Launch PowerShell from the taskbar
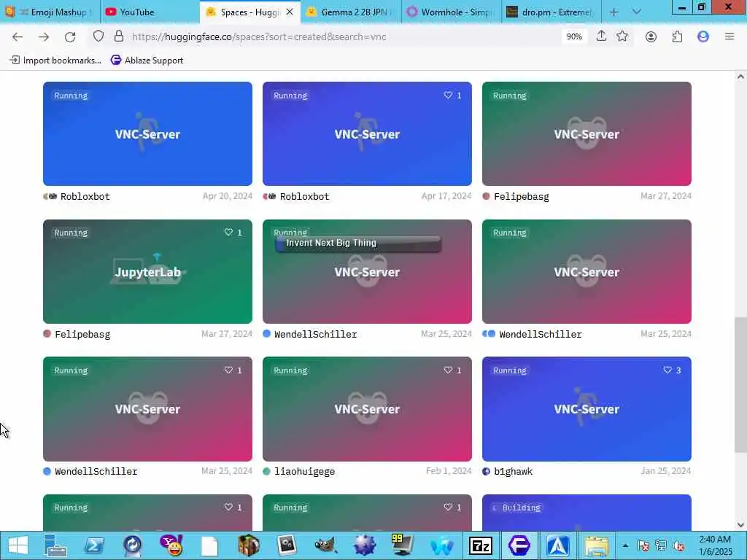747x560 pixels. 94,545
